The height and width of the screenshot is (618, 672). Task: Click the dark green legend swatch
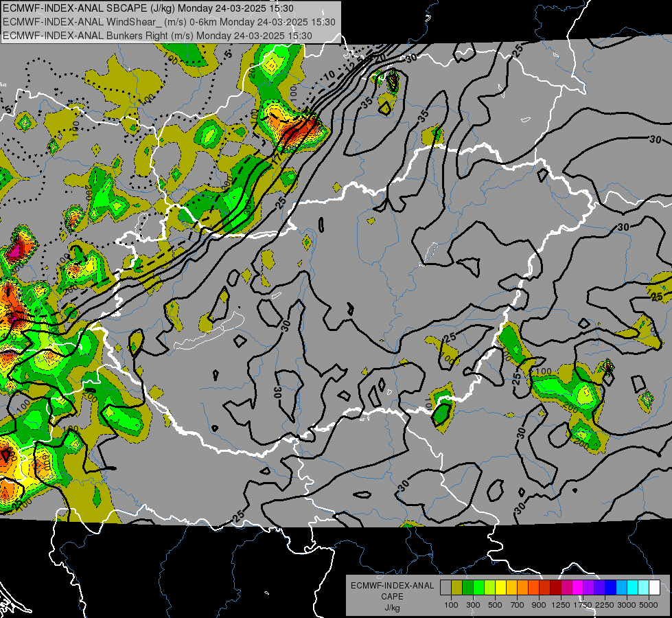coord(468,587)
